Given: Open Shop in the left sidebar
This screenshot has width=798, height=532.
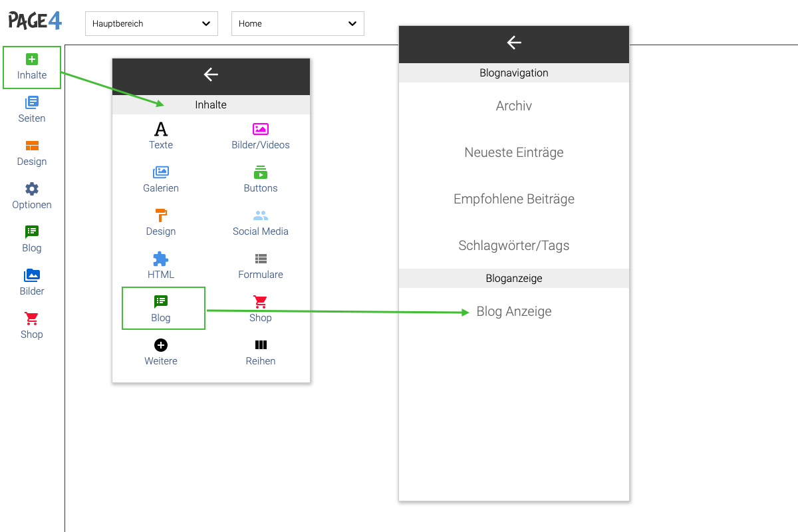Looking at the screenshot, I should click(32, 327).
